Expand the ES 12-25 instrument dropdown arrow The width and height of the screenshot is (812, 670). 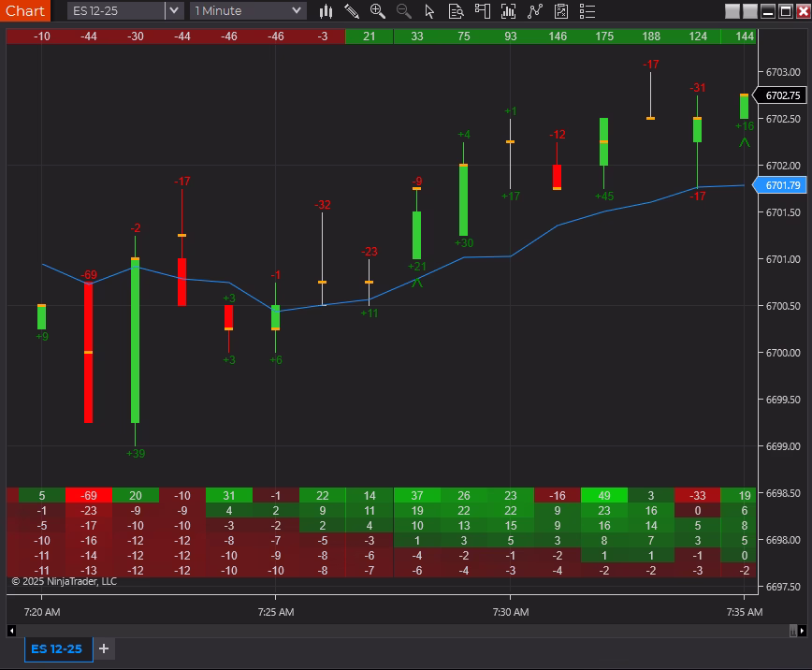click(174, 11)
